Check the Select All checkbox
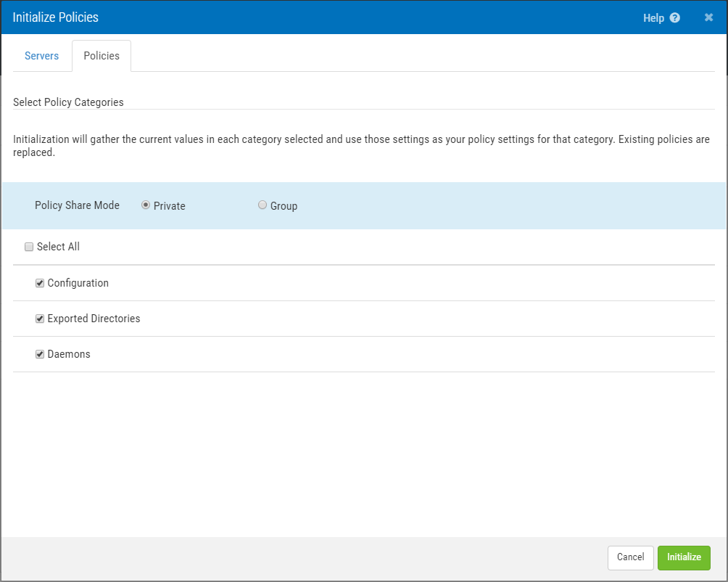Image resolution: width=728 pixels, height=582 pixels. 29,247
